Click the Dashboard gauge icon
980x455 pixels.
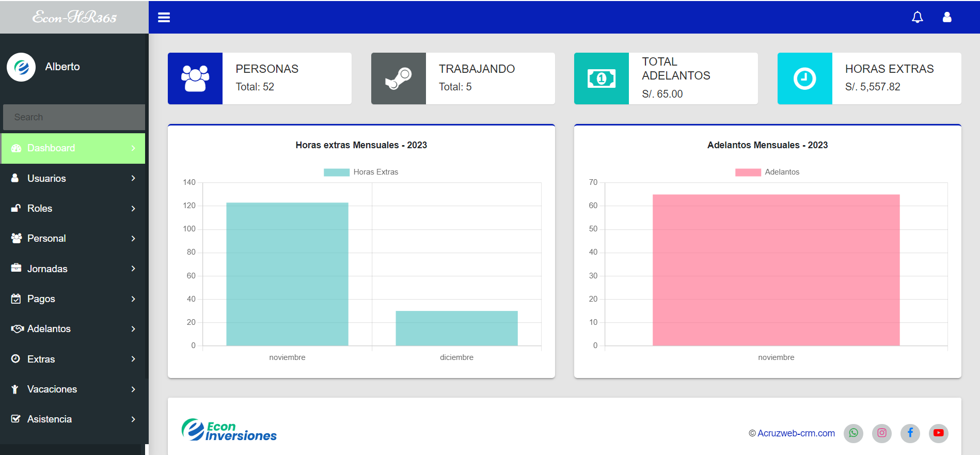pos(16,148)
